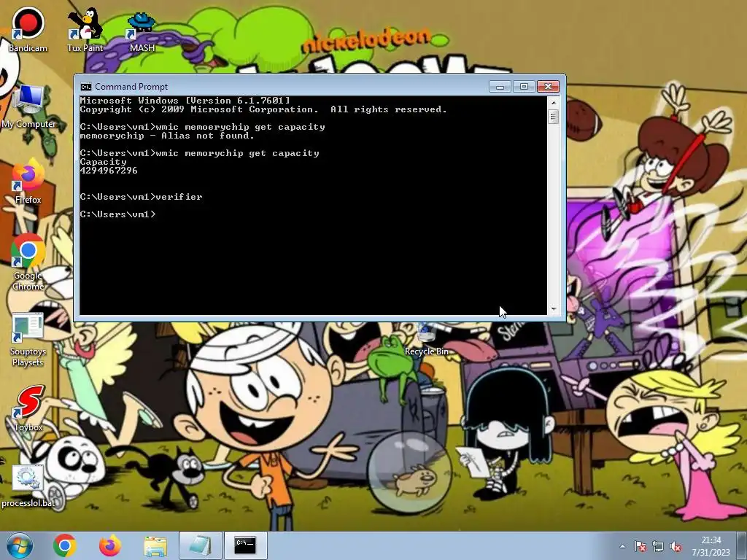This screenshot has width=747, height=560.
Task: Show hidden system tray icons
Action: tap(622, 546)
